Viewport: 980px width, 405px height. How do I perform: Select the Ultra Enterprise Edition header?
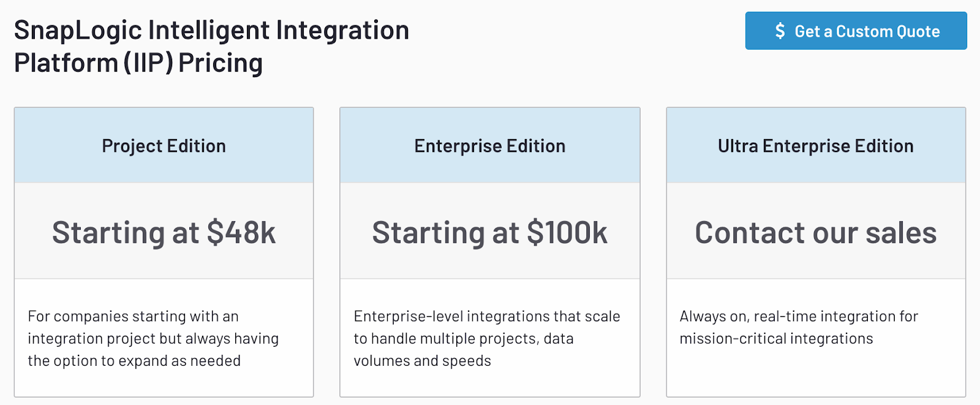816,146
